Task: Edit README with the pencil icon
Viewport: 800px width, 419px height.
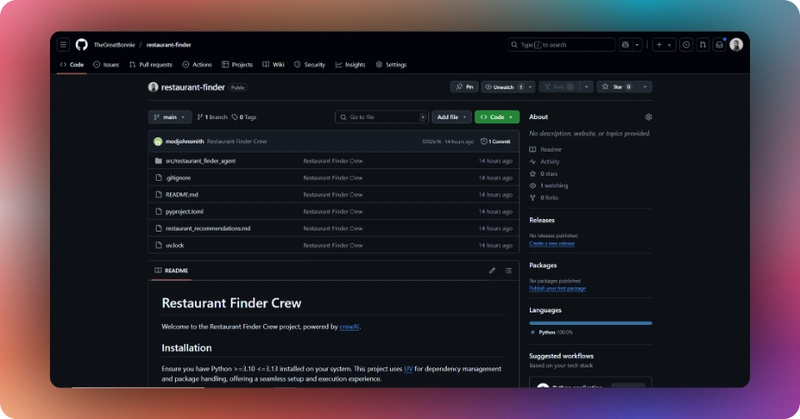Action: (492, 270)
